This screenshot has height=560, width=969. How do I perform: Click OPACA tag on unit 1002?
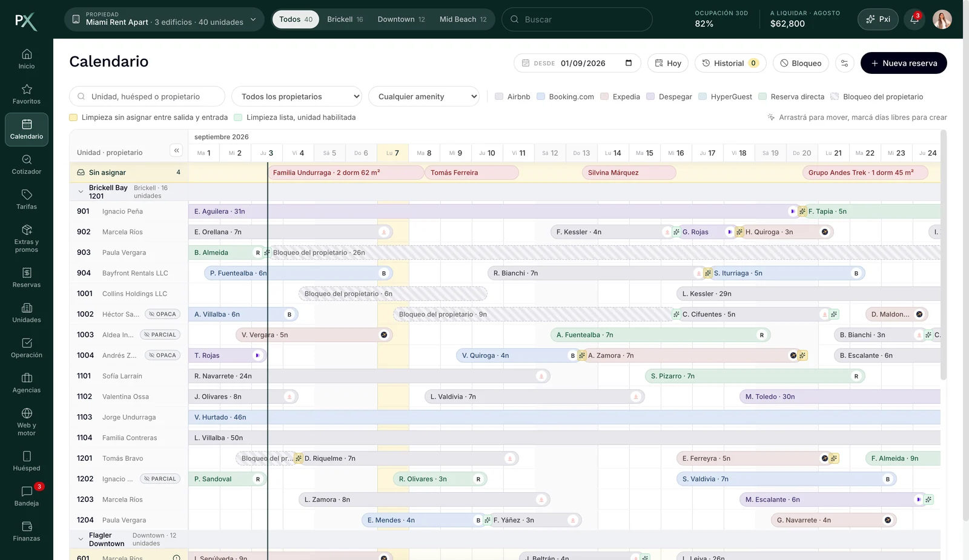162,314
